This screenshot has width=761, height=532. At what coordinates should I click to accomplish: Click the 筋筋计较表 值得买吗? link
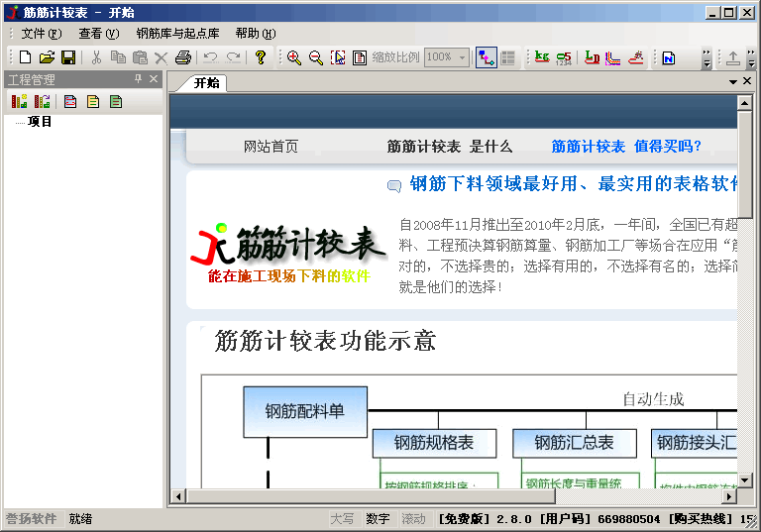pos(626,146)
